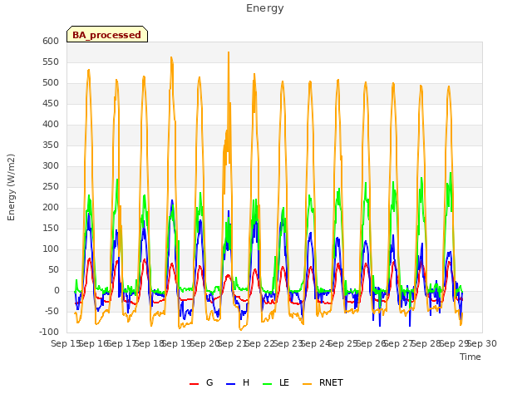Click the 600 y-axis tick label
Viewport: 532px width, 399px height.
[x=51, y=41]
